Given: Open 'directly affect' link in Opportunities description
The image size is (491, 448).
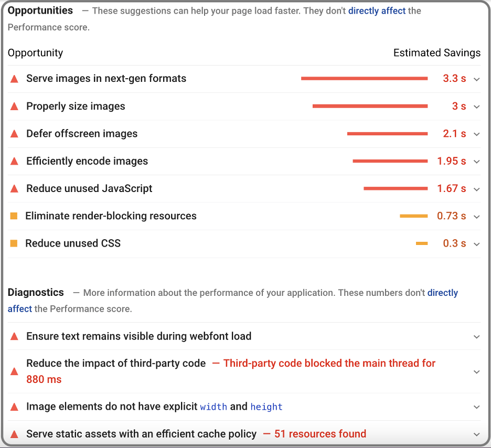Looking at the screenshot, I should click(x=377, y=10).
